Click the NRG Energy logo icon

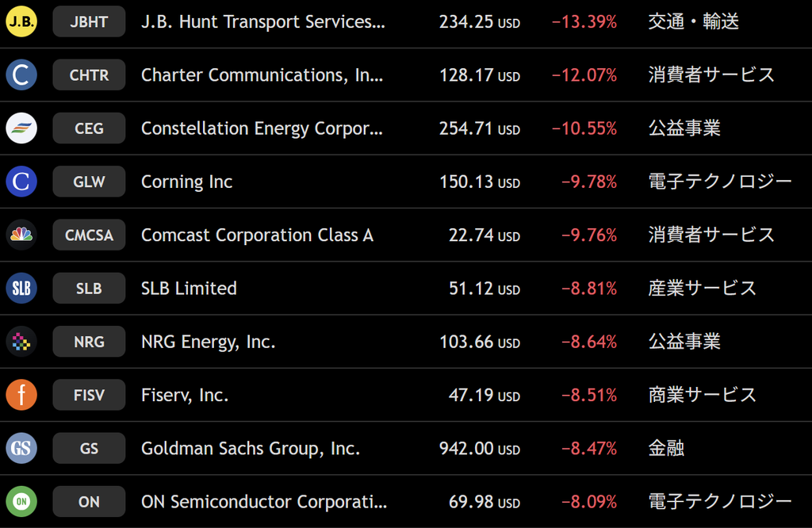pos(21,342)
